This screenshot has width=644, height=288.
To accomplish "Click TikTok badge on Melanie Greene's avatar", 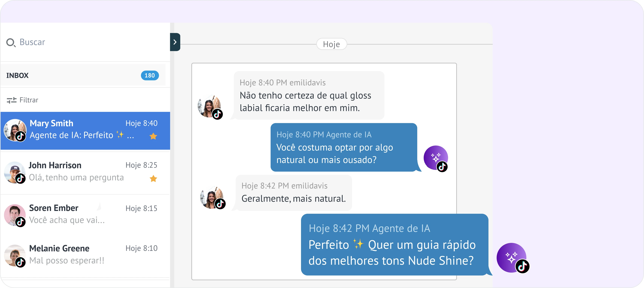I will click(20, 262).
